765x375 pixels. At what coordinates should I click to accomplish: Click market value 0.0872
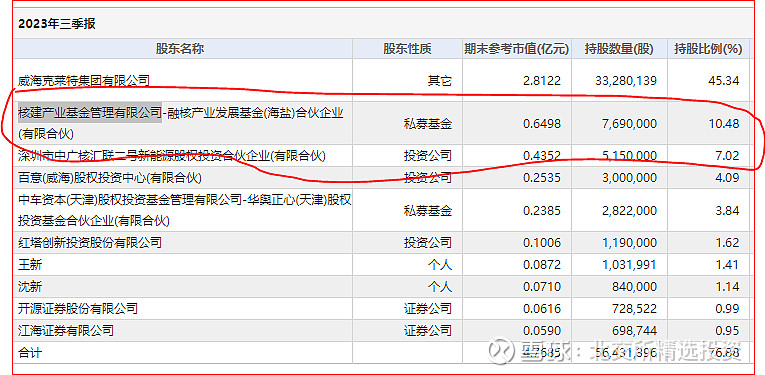[542, 265]
